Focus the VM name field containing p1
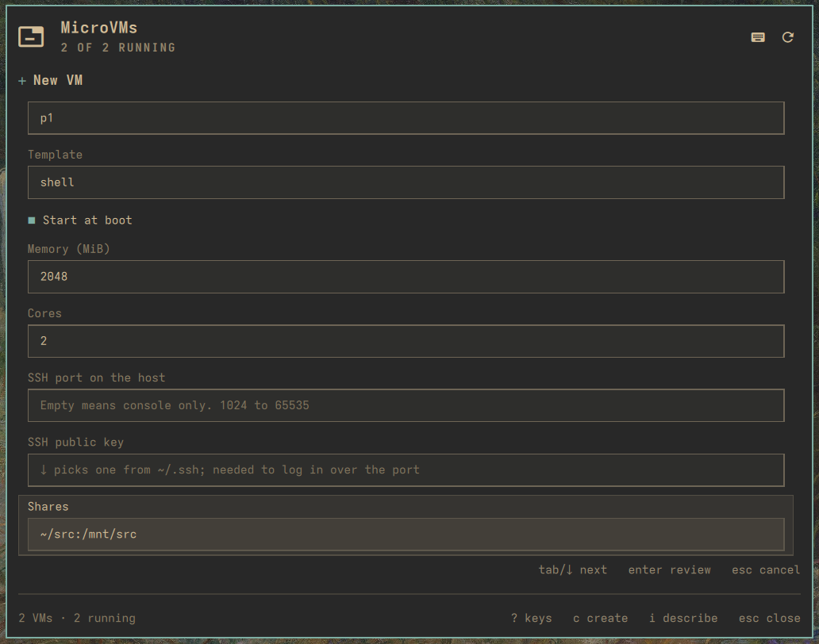Image resolution: width=819 pixels, height=644 pixels. tap(406, 118)
